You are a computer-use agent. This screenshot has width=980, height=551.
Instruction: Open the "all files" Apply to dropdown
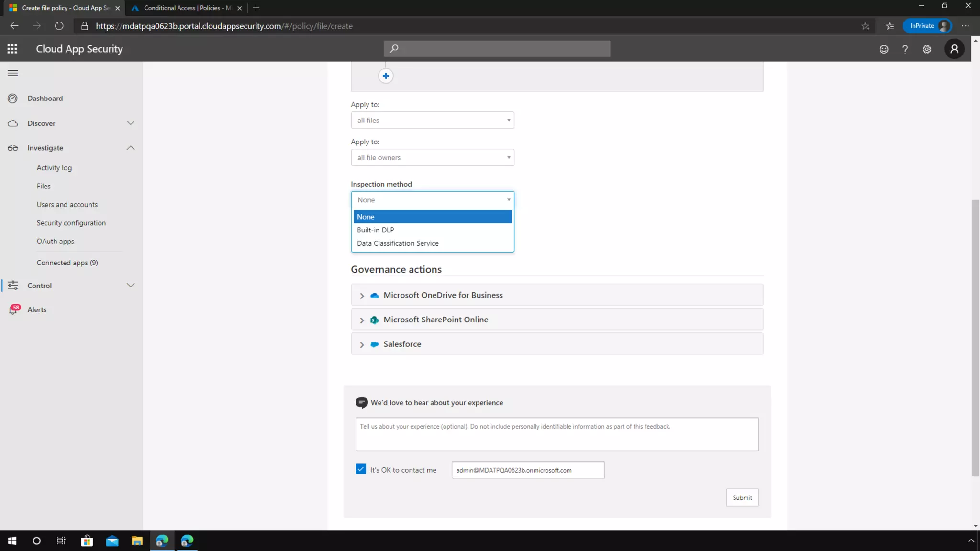pos(432,121)
